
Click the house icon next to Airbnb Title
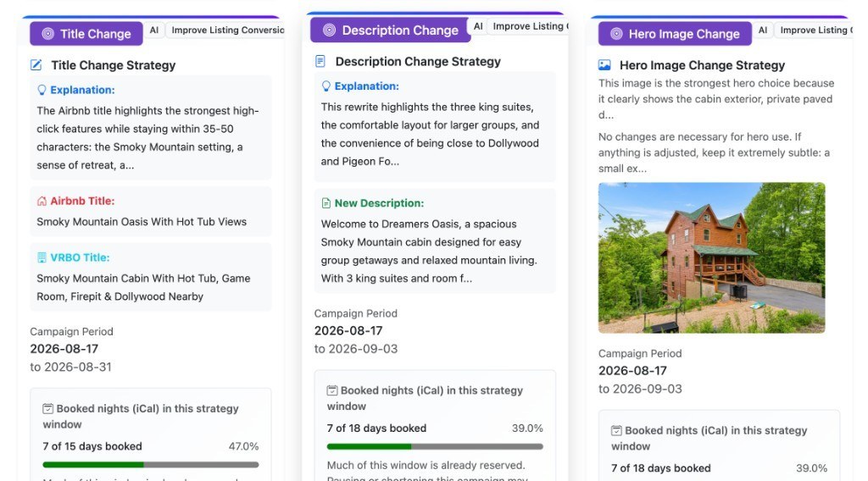pos(42,201)
